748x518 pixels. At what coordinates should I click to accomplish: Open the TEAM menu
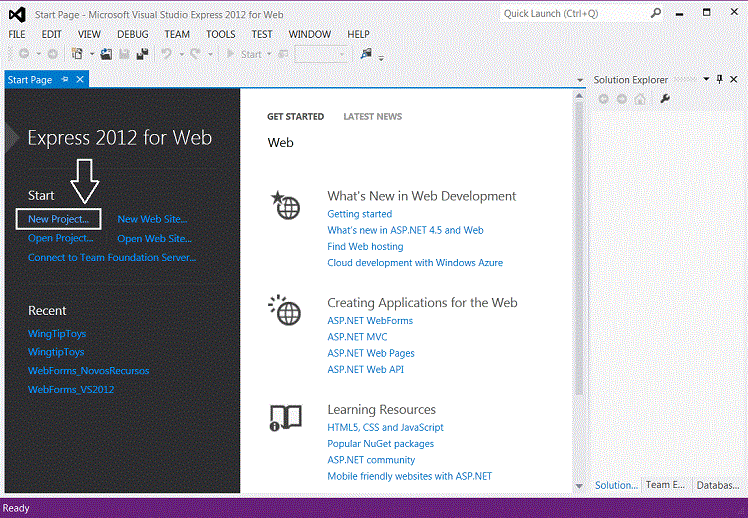[177, 34]
